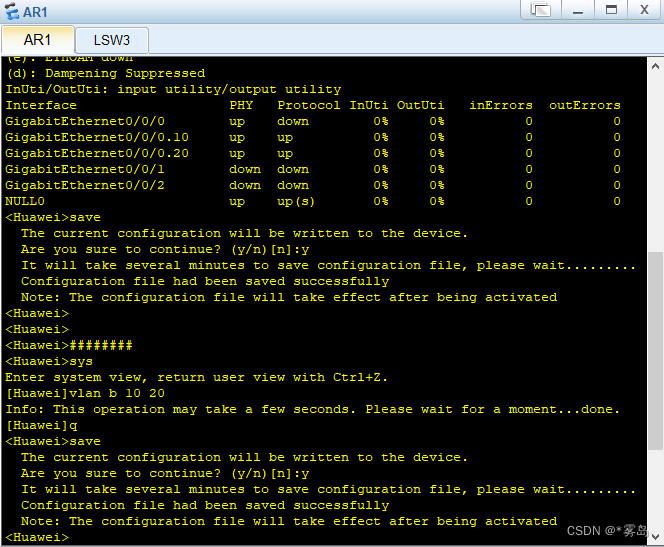Image resolution: width=664 pixels, height=547 pixels.
Task: Click 'InUti/OutUti: input utility/output utility' line
Action: point(173,89)
